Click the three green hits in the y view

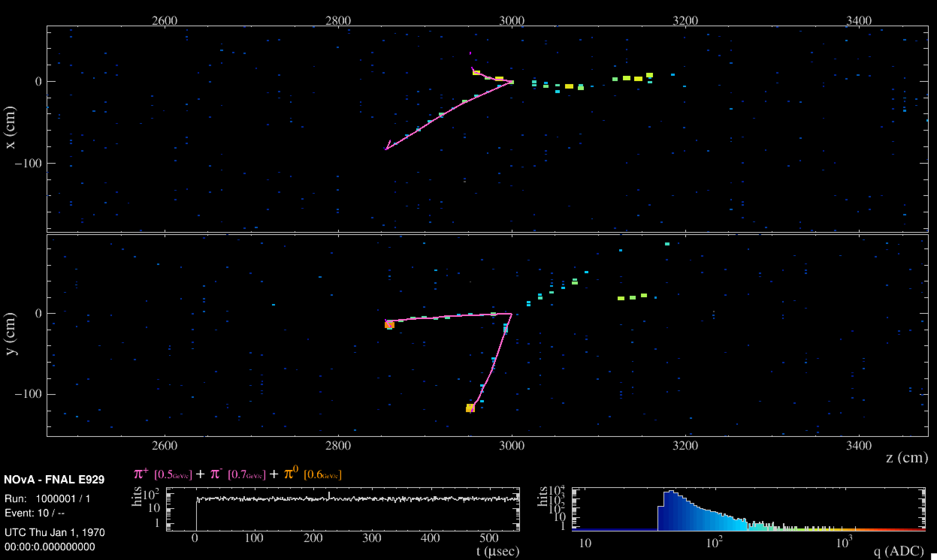tap(632, 297)
